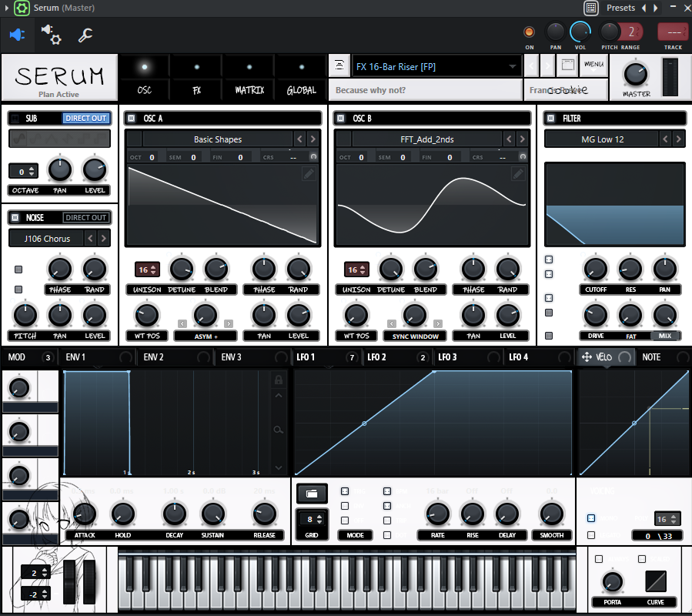The image size is (692, 616).
Task: Click the preset info hamburger icon
Action: [339, 66]
